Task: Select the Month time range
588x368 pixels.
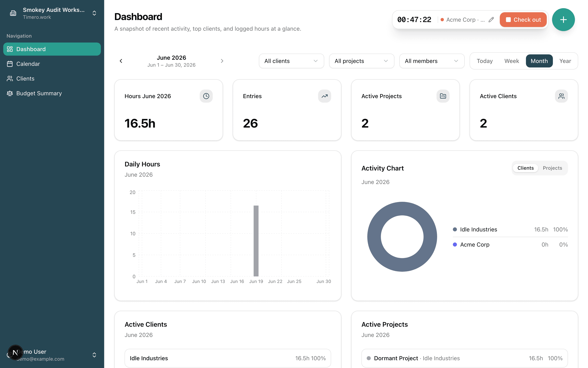Action: point(539,61)
